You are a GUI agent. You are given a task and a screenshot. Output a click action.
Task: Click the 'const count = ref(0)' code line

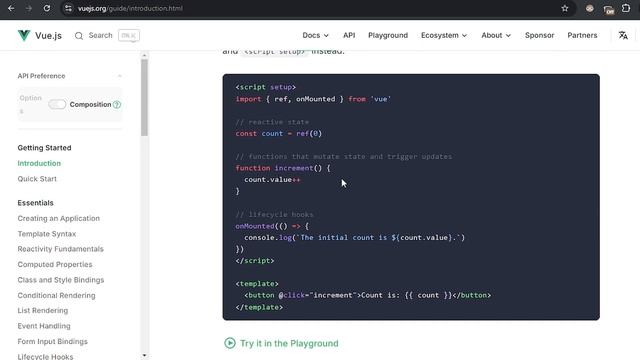278,133
